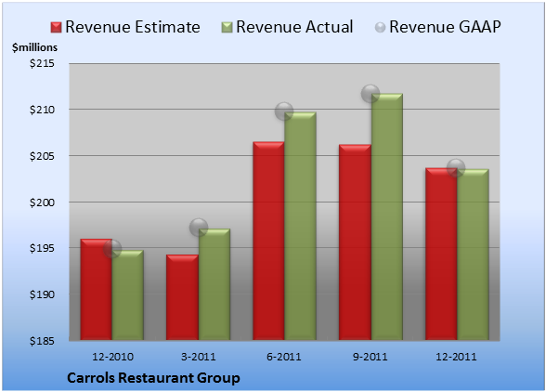
Task: Click the GAAP sphere marker for 12-2010
Action: (x=112, y=249)
